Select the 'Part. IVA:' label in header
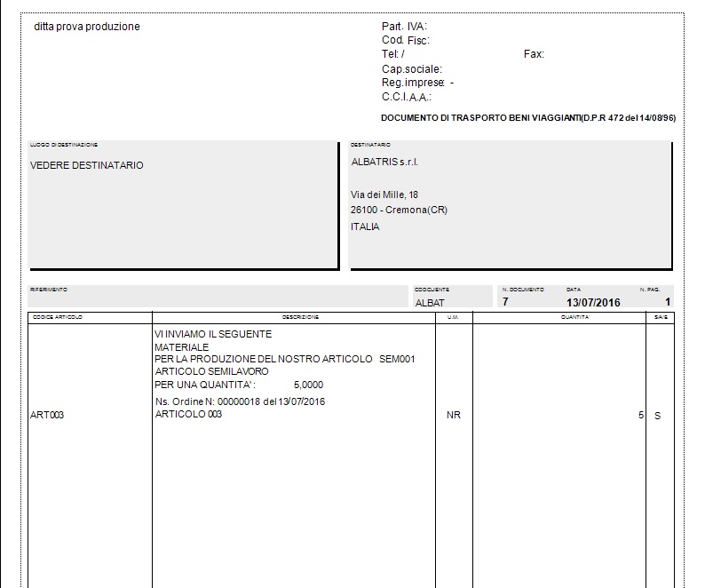This screenshot has height=588, width=705. [x=404, y=27]
